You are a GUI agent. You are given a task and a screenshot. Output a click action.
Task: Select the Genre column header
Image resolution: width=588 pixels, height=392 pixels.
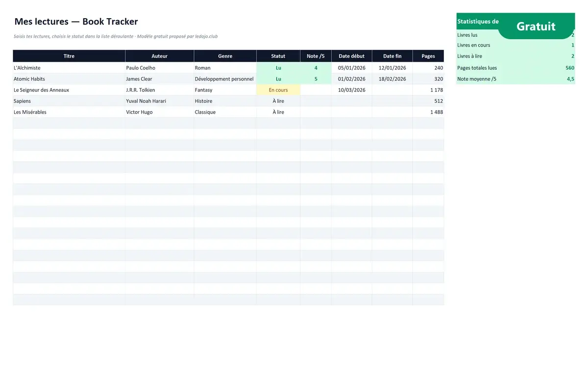click(225, 56)
